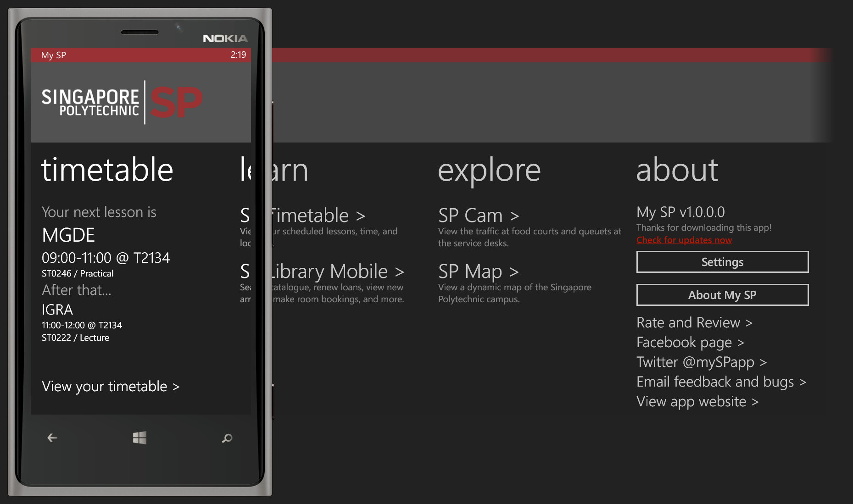Open Rate and Review
Viewport: 853px width, 504px height.
(694, 322)
